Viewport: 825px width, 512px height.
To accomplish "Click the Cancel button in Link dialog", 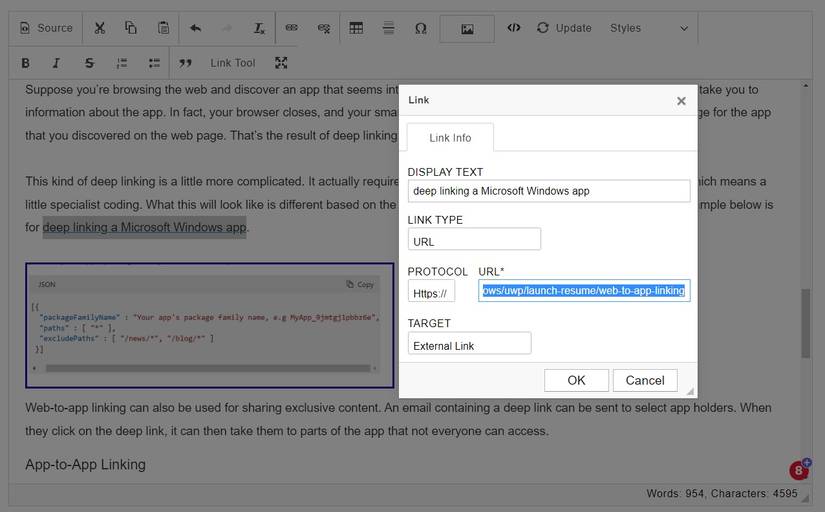I will (645, 380).
